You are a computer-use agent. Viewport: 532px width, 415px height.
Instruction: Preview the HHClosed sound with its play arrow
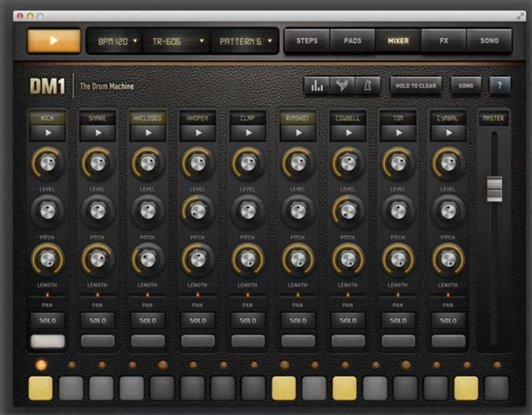[148, 133]
